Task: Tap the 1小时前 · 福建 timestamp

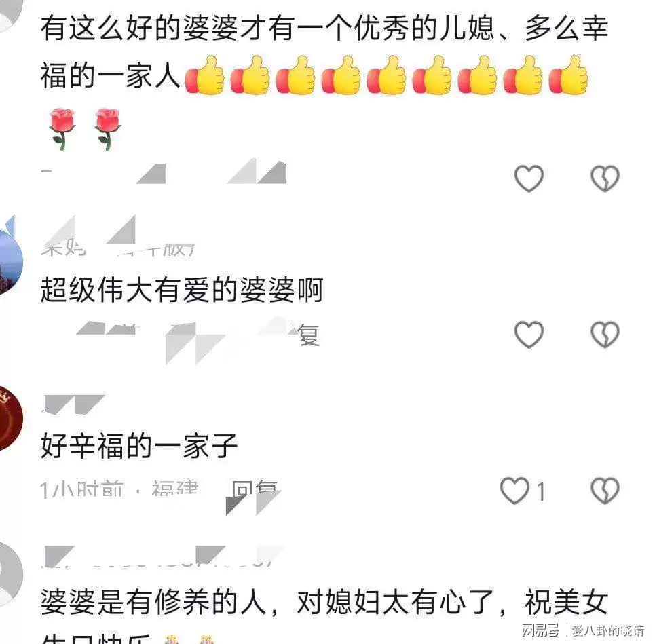Action: (119, 489)
